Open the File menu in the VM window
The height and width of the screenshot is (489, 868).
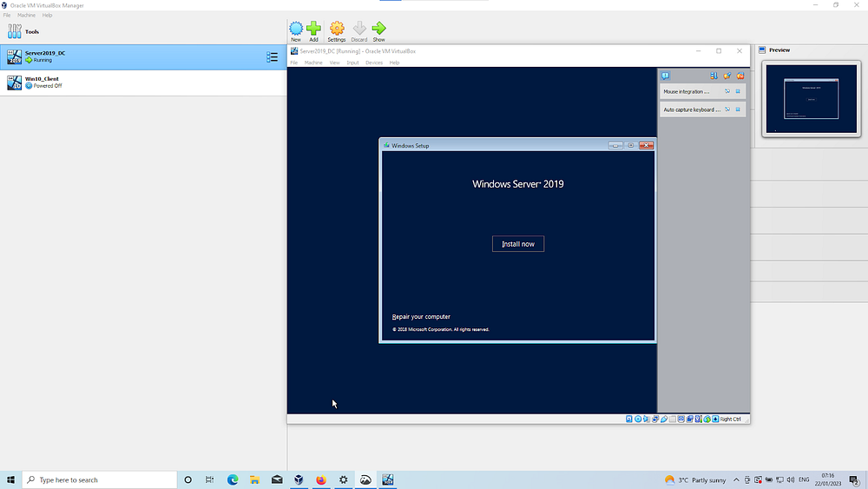(x=294, y=63)
